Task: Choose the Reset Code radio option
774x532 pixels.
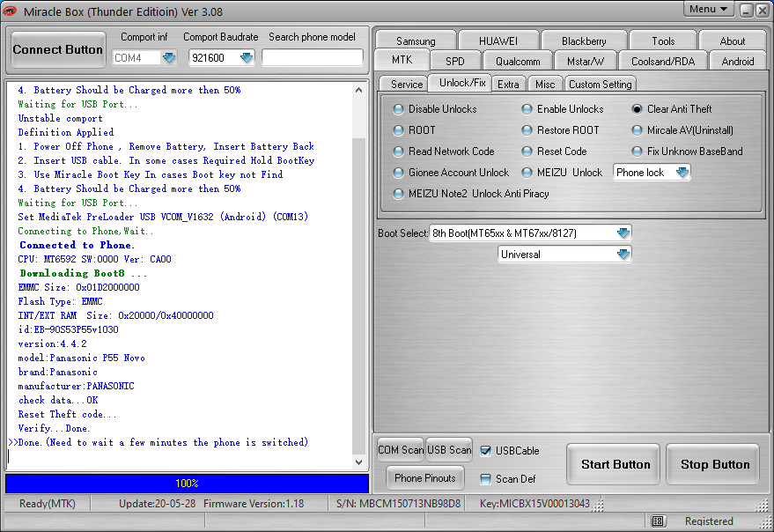Action: click(527, 151)
